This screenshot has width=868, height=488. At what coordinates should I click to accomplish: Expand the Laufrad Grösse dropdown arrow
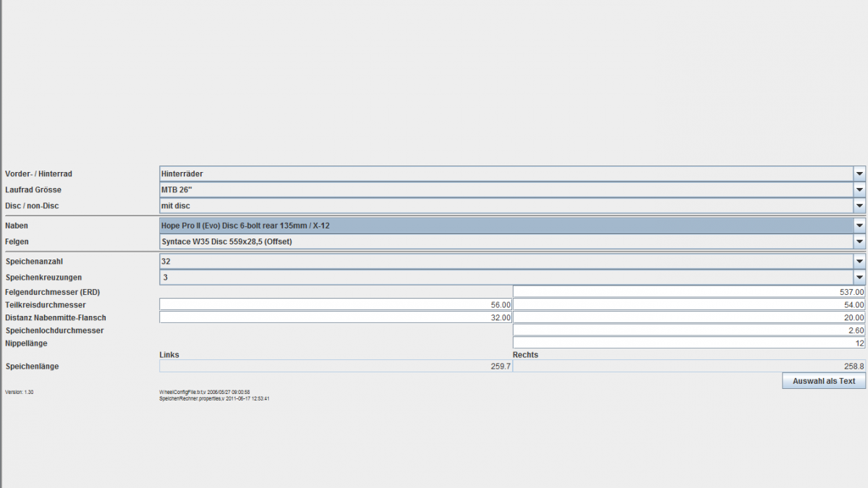(x=859, y=190)
